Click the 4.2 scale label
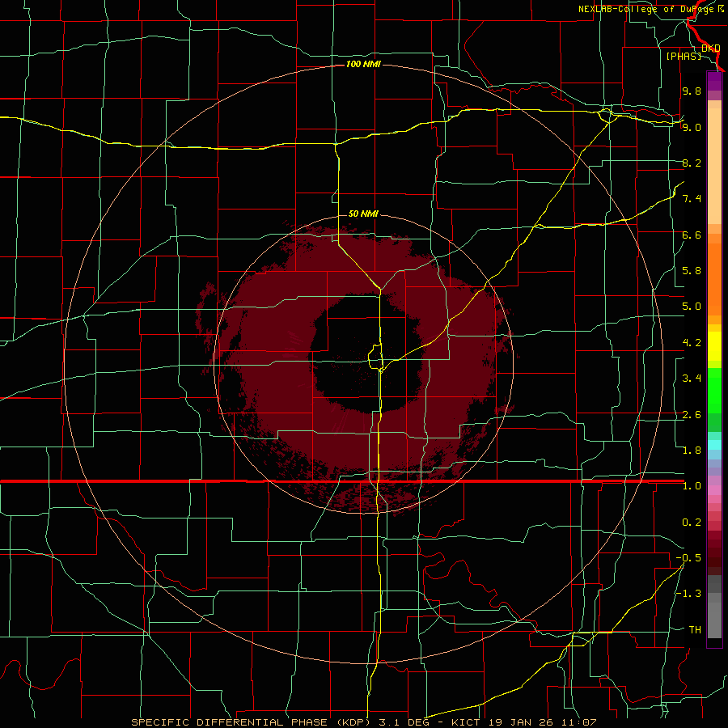Screen dimensions: 728x728 (692, 343)
